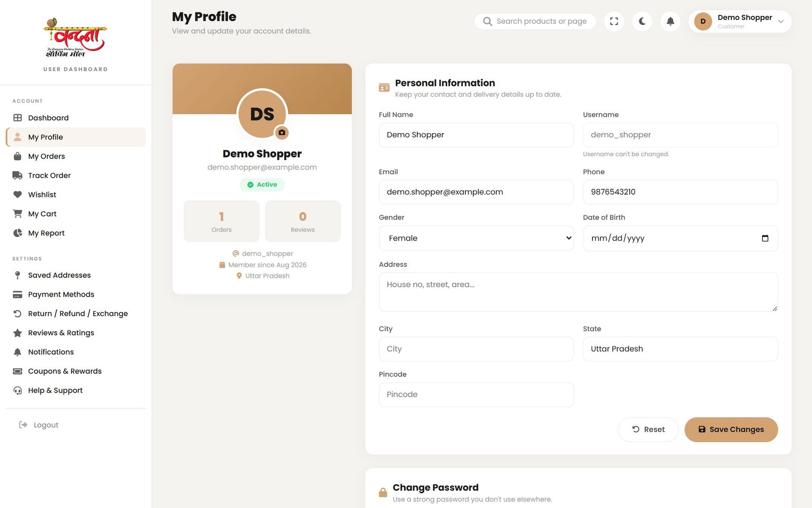Image resolution: width=812 pixels, height=508 pixels.
Task: Click the Date of Birth field
Action: pos(680,238)
